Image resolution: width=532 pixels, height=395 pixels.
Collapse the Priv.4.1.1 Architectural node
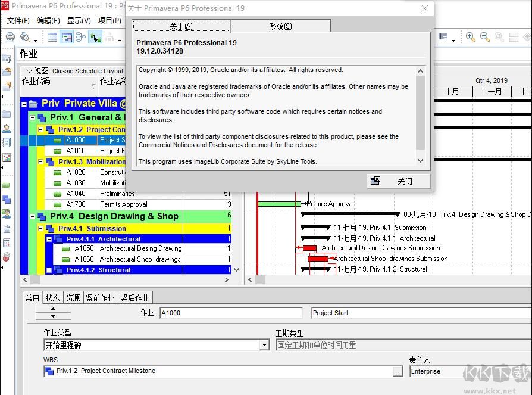[x=49, y=239]
